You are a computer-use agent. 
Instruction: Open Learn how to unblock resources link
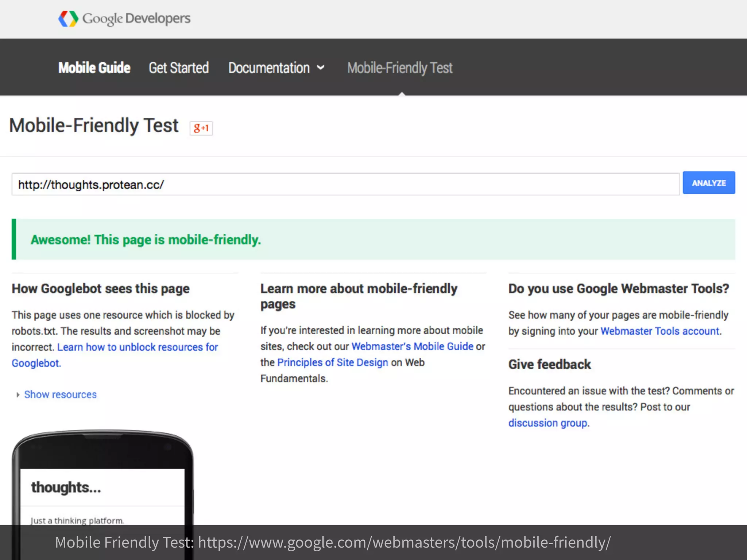pos(138,347)
